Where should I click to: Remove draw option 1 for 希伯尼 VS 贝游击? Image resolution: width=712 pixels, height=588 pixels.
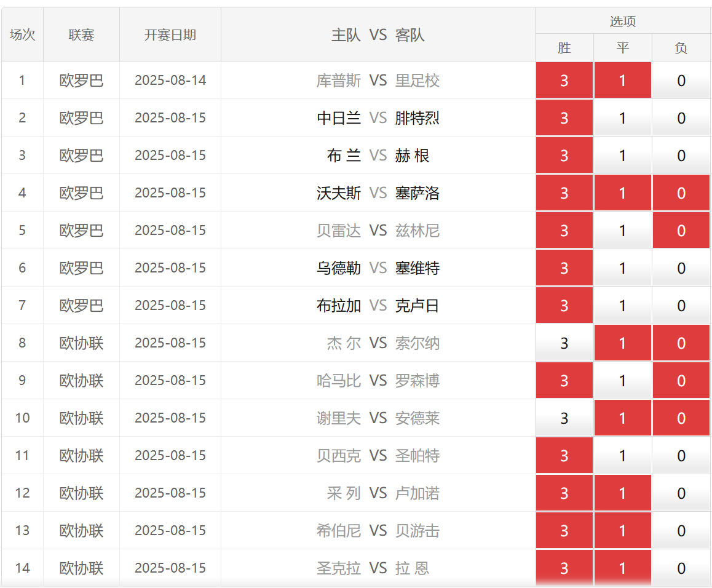(x=623, y=530)
